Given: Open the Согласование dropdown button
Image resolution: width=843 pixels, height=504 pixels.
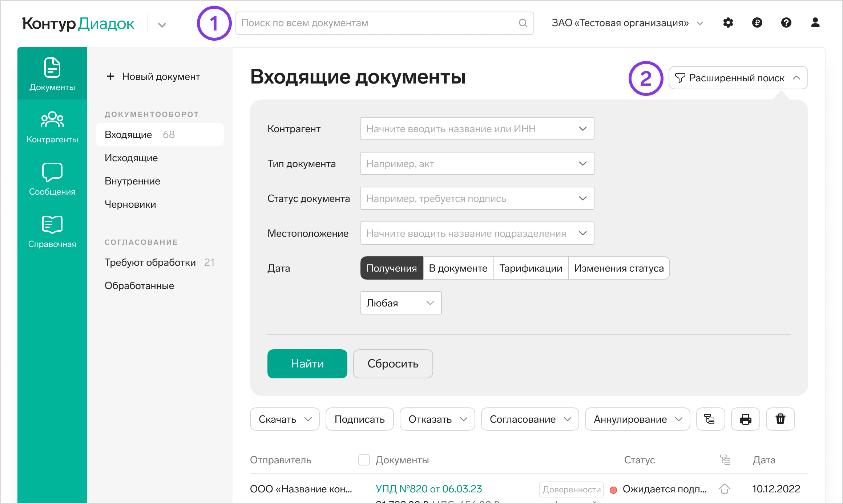Looking at the screenshot, I should coord(530,419).
